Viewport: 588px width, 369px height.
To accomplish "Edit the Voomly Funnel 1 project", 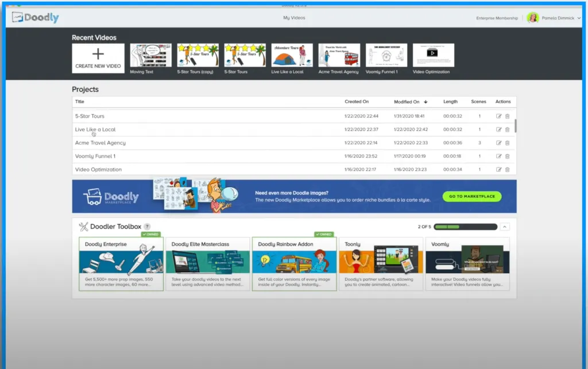I will 499,156.
